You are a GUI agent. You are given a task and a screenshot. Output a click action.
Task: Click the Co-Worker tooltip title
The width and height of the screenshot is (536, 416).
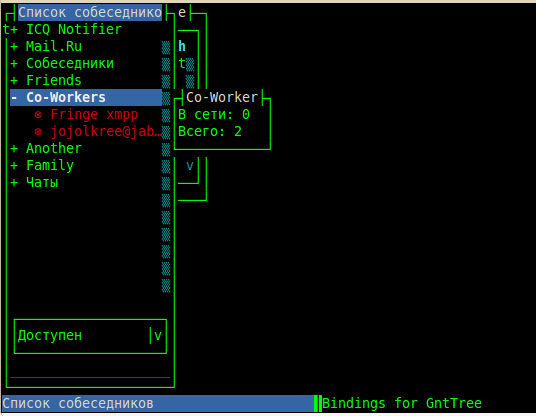[222, 98]
